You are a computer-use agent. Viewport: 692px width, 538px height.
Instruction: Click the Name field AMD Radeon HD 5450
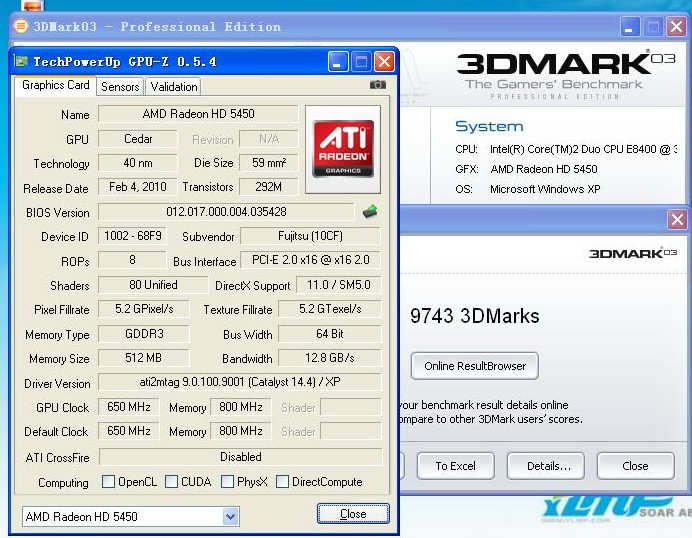198,114
